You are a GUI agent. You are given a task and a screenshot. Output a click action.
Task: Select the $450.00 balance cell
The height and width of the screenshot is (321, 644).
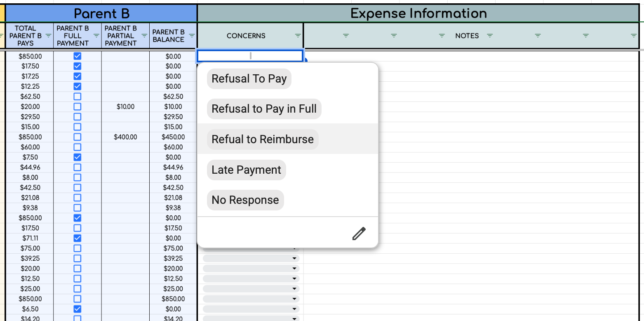pyautogui.click(x=173, y=137)
